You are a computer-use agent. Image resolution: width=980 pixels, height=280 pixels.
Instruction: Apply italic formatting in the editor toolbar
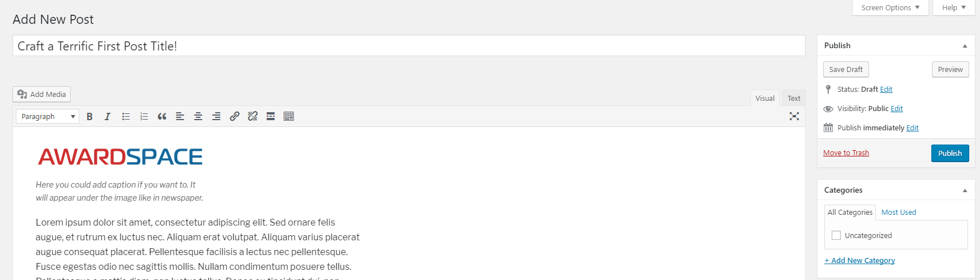tap(108, 116)
